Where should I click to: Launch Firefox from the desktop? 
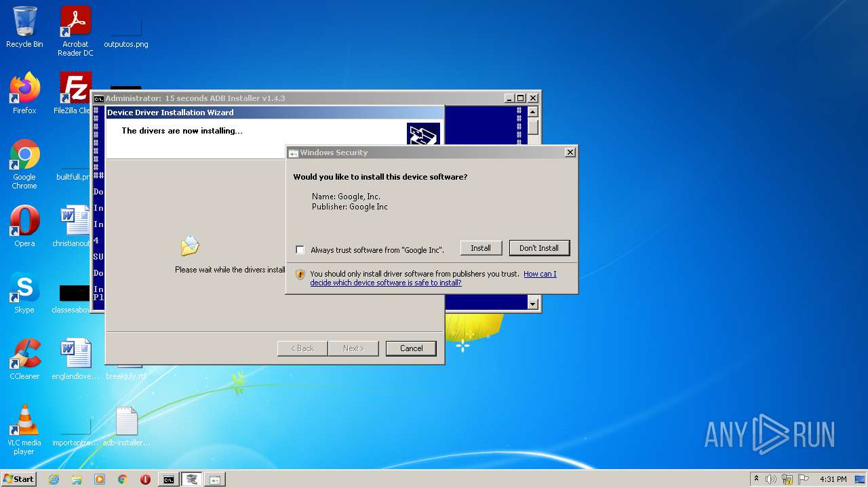[24, 94]
